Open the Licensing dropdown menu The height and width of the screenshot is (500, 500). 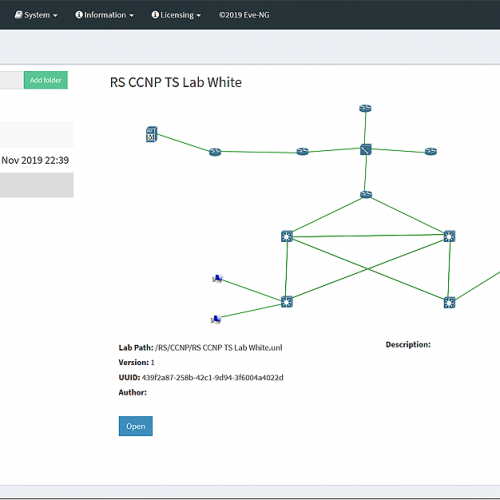point(176,15)
